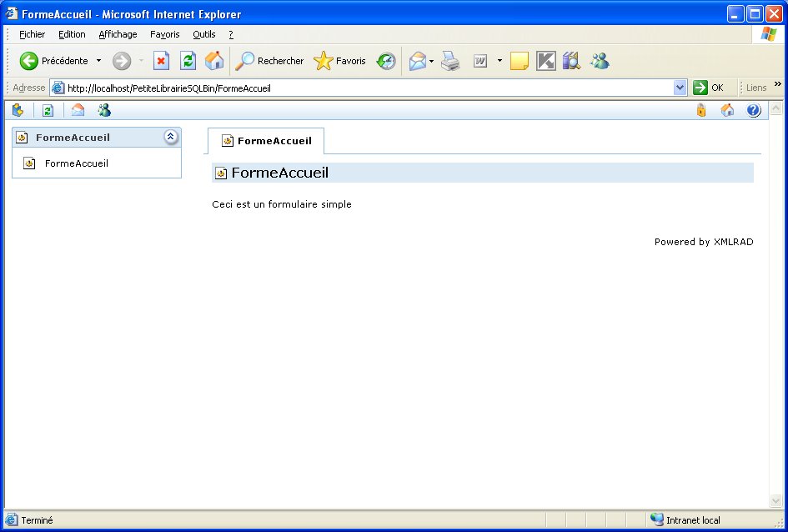Screen dimensions: 788x532
Task: Open the Affichage menu
Action: (118, 34)
